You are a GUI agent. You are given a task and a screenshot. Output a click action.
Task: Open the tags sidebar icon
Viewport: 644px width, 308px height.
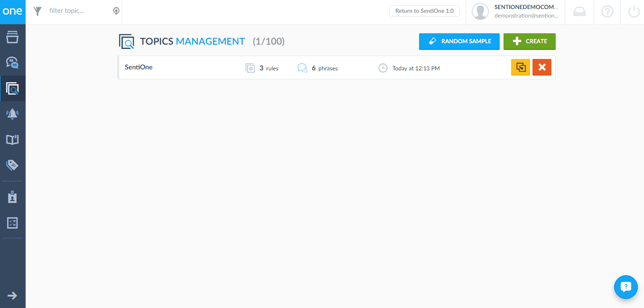pos(12,165)
